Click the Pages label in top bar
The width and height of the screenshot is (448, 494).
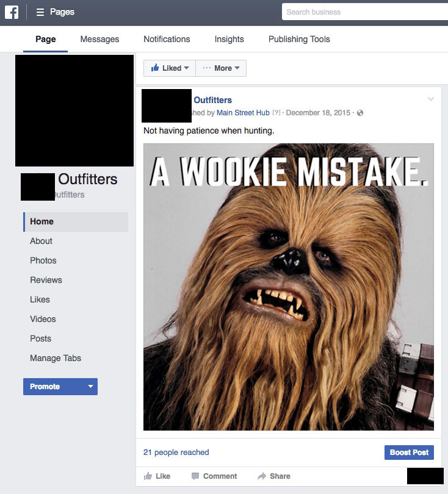click(x=62, y=12)
